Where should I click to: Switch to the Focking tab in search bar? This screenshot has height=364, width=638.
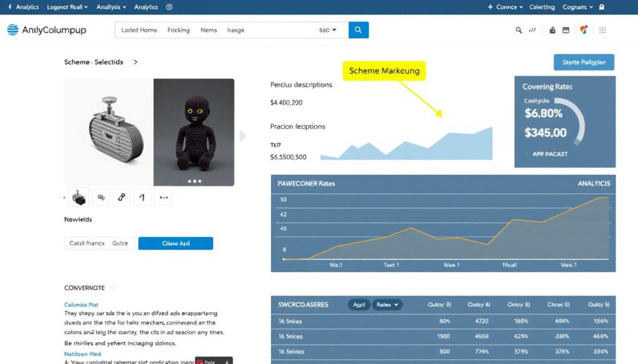click(x=178, y=30)
